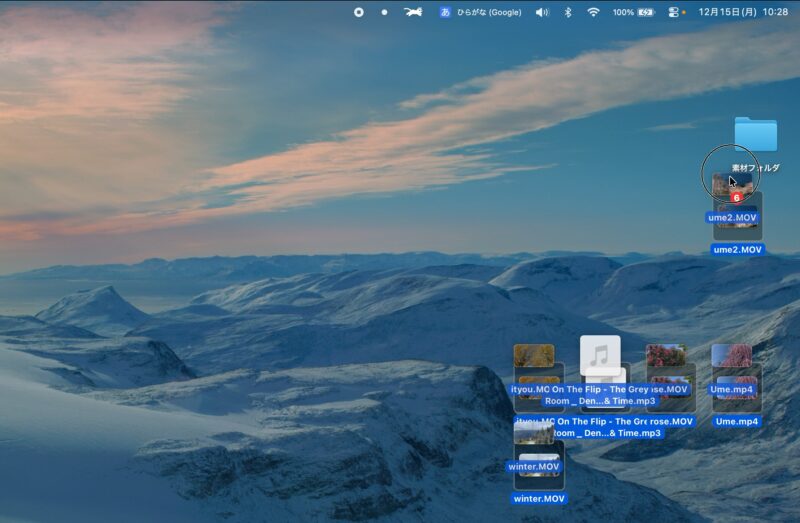Click the Ume.mp4 file name label
The width and height of the screenshot is (800, 523).
pyautogui.click(x=737, y=422)
